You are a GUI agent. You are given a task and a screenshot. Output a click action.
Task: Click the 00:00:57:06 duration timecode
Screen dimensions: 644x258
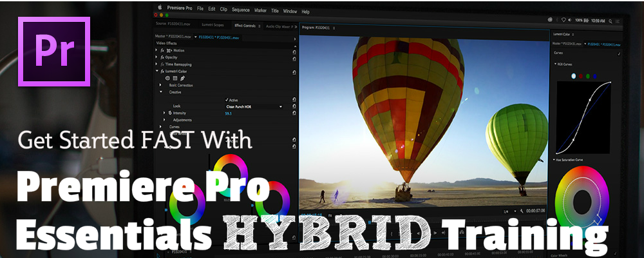536,211
